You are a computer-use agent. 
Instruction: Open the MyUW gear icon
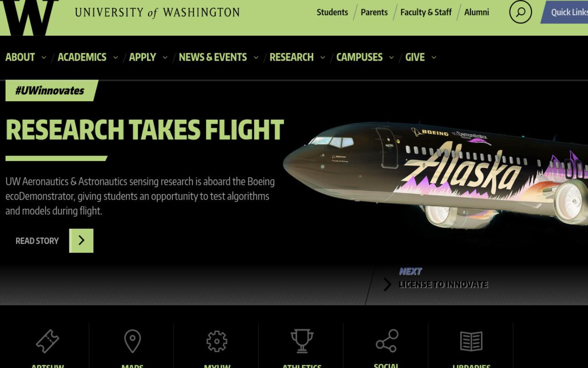[217, 341]
